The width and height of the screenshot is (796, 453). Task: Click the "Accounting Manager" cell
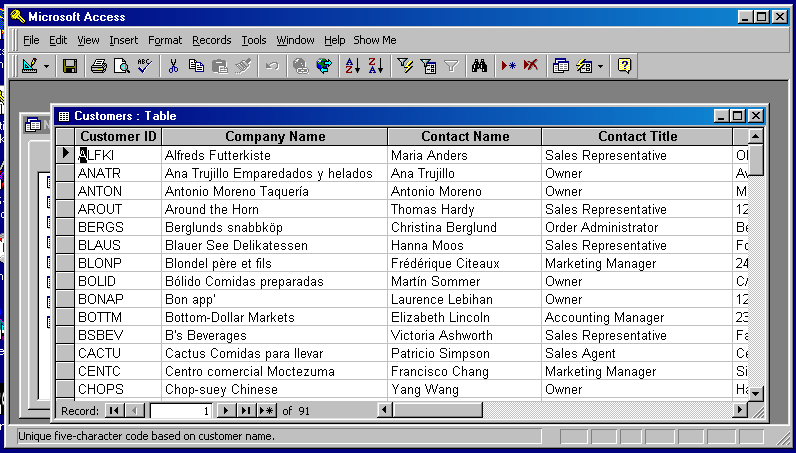click(637, 317)
